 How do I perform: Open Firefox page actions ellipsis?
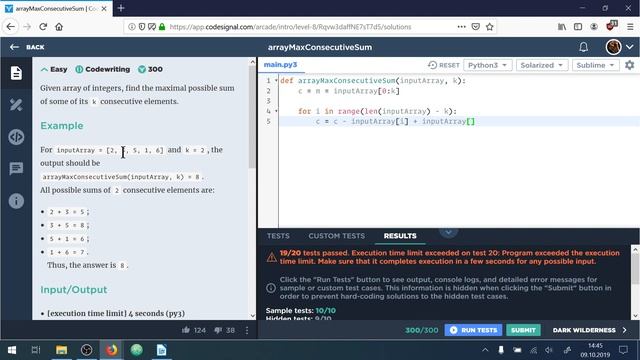coord(461,27)
